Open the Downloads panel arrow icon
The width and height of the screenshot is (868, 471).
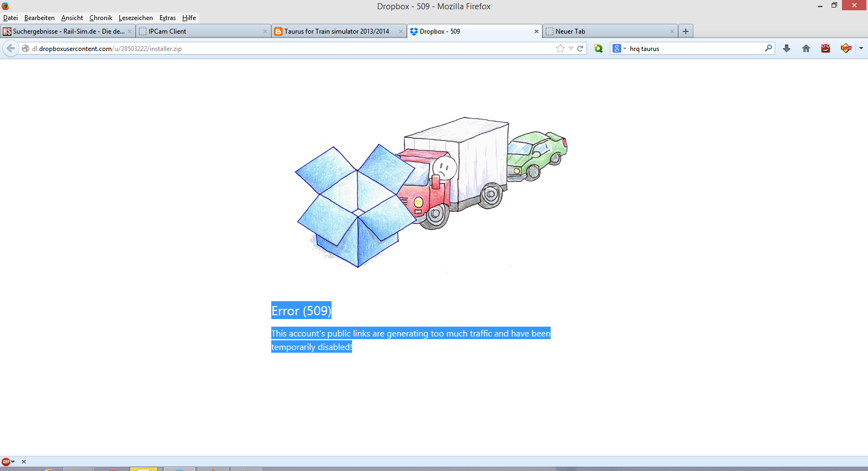coord(787,48)
